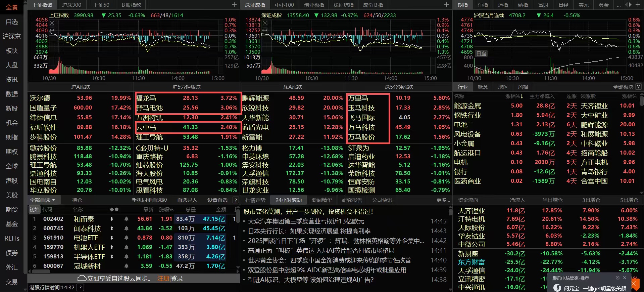Image resolution: width=644 pixels, height=292 pixels.
Task: Close the 腾讯电脑管家 recommendation popup
Action: (x=625, y=278)
